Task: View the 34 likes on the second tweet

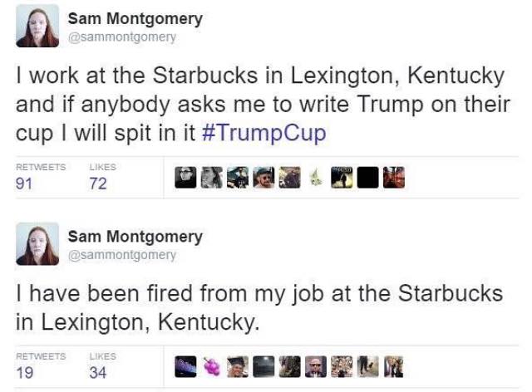Action: pos(97,372)
